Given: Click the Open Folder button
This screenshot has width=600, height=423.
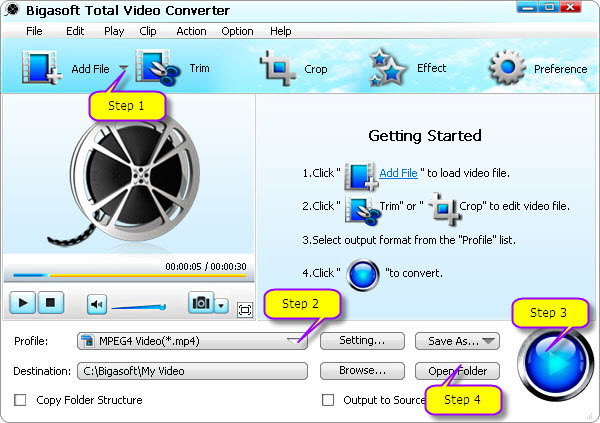Looking at the screenshot, I should (457, 371).
